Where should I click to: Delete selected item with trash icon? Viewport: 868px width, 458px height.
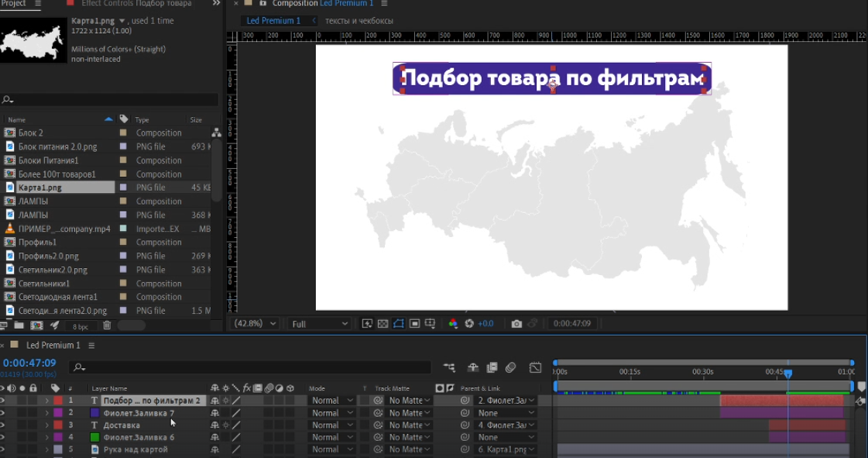point(107,325)
